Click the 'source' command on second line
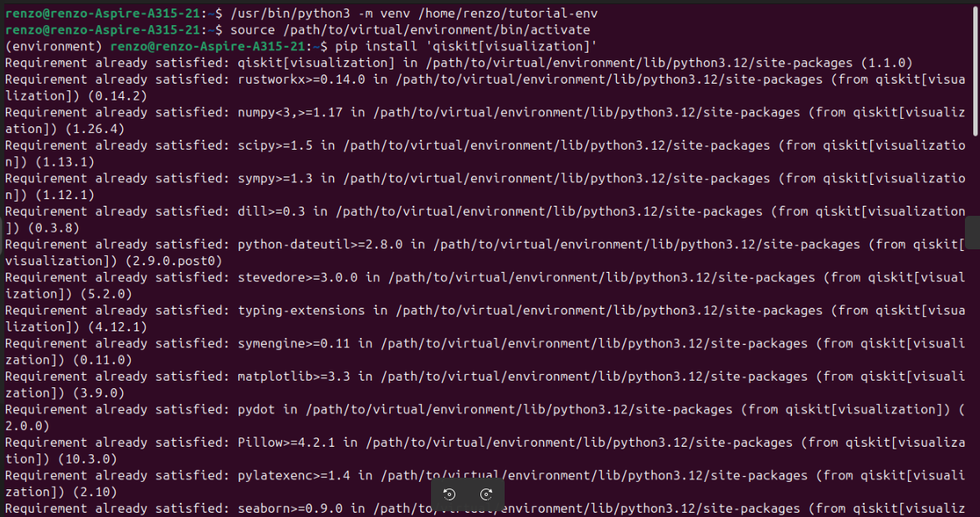 [x=253, y=29]
